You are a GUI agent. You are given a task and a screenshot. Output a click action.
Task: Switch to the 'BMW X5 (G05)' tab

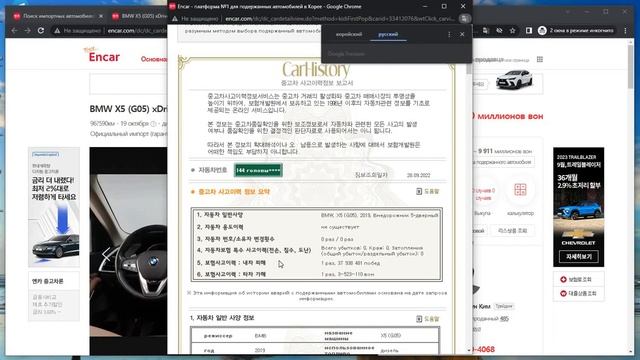[x=141, y=16]
